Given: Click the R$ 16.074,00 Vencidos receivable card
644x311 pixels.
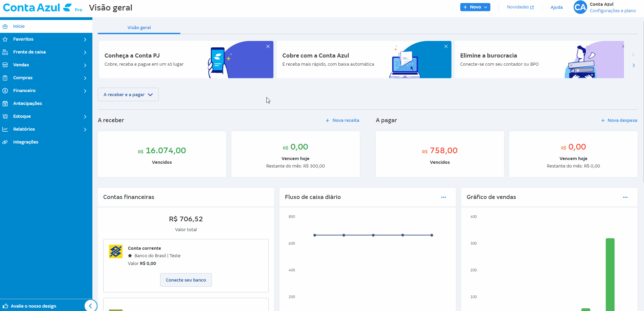Looking at the screenshot, I should pyautogui.click(x=162, y=154).
